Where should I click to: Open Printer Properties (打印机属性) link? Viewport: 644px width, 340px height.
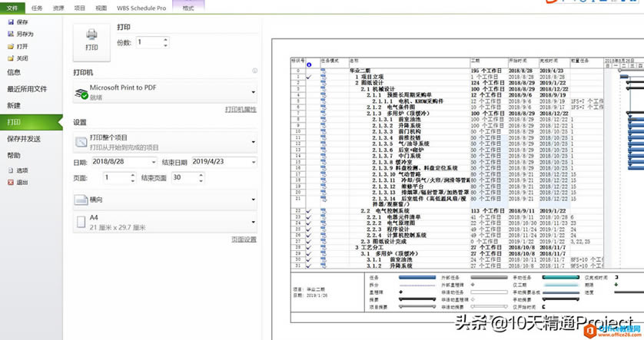tap(240, 110)
